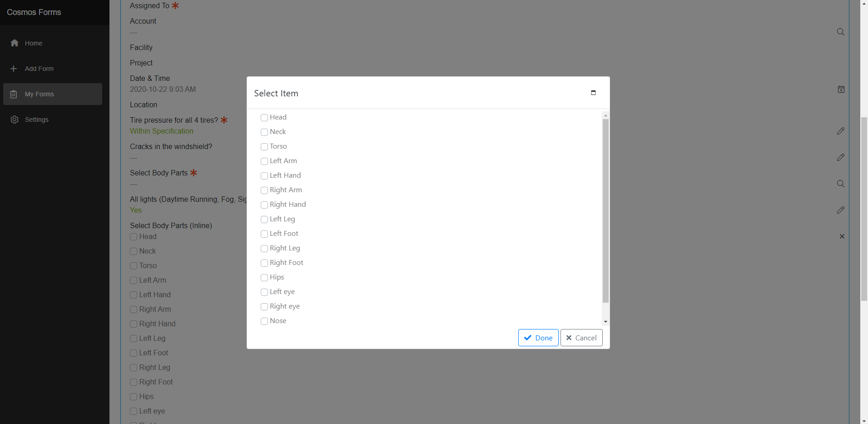Click the Add Form plus icon
868x424 pixels.
[14, 69]
